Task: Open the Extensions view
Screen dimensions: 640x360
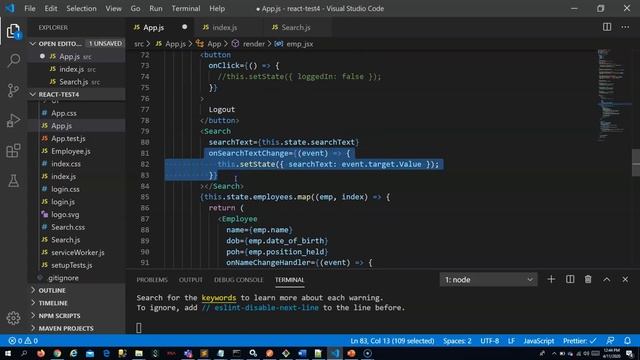Action: coord(13,151)
